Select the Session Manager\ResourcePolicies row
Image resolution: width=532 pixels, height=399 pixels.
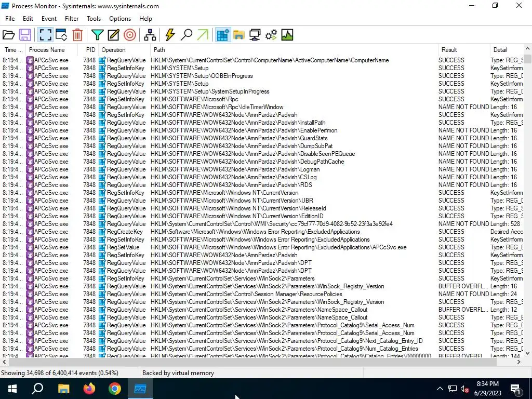point(246,294)
